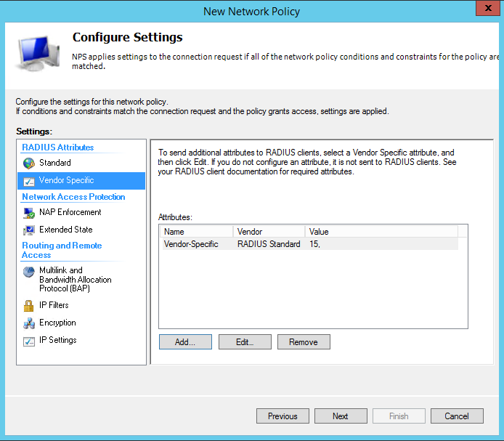Click the IP Settings checkmark icon
Image resolution: width=504 pixels, height=441 pixels.
29,341
